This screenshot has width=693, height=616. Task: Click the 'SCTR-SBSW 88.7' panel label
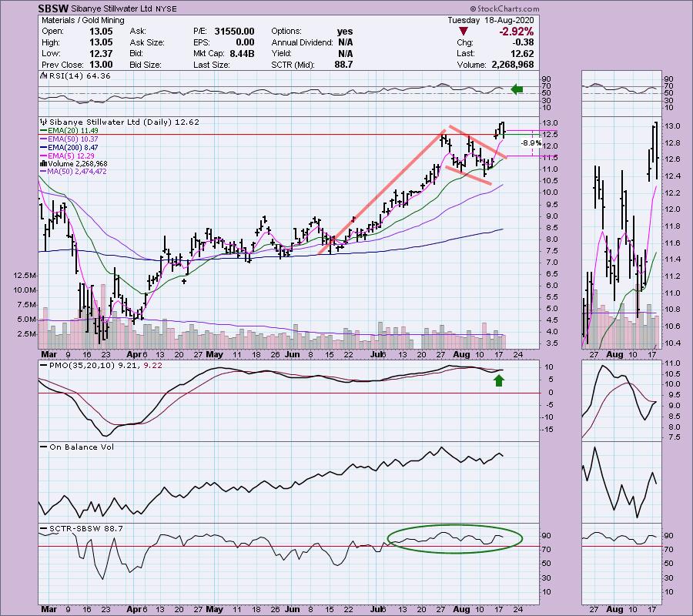click(86, 528)
